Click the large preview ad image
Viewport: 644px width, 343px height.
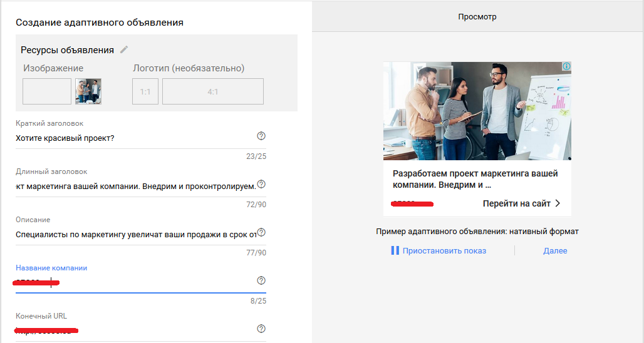477,111
